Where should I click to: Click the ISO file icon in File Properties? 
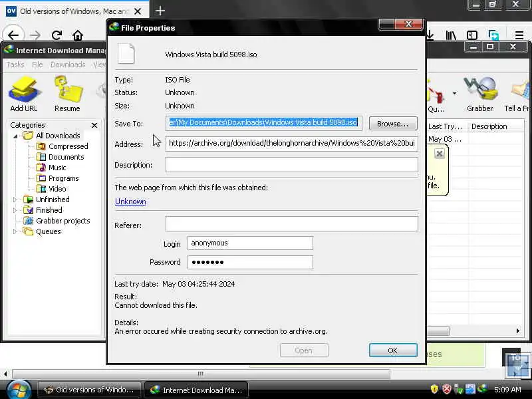tap(126, 54)
